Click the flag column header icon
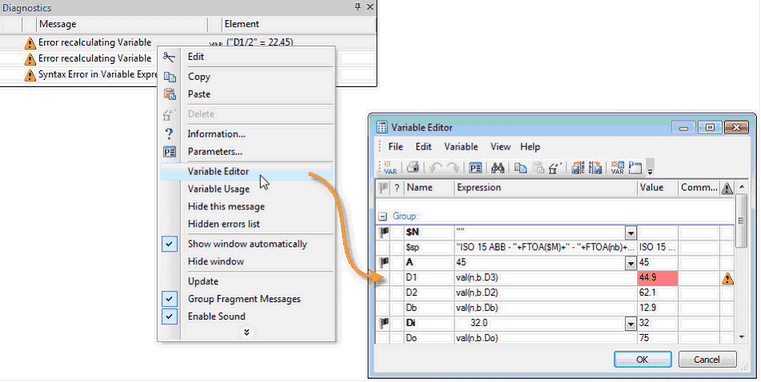Image resolution: width=761 pixels, height=382 pixels. coord(383,188)
